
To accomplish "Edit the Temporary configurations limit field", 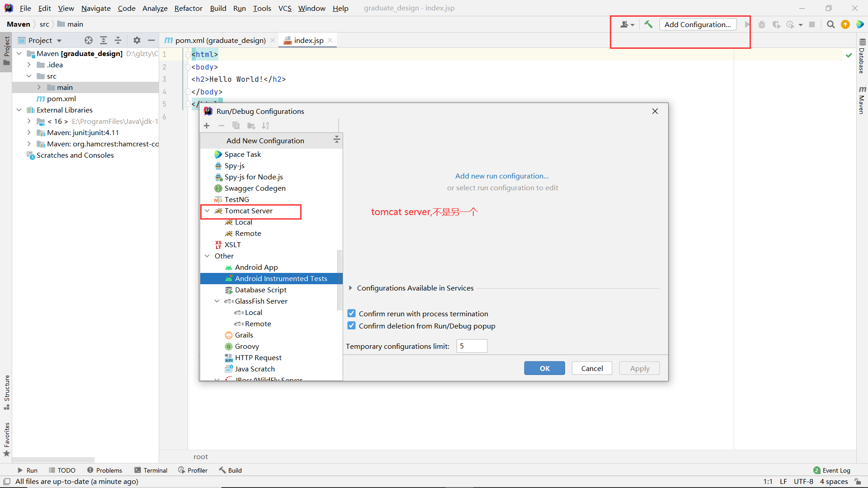I will [x=471, y=346].
